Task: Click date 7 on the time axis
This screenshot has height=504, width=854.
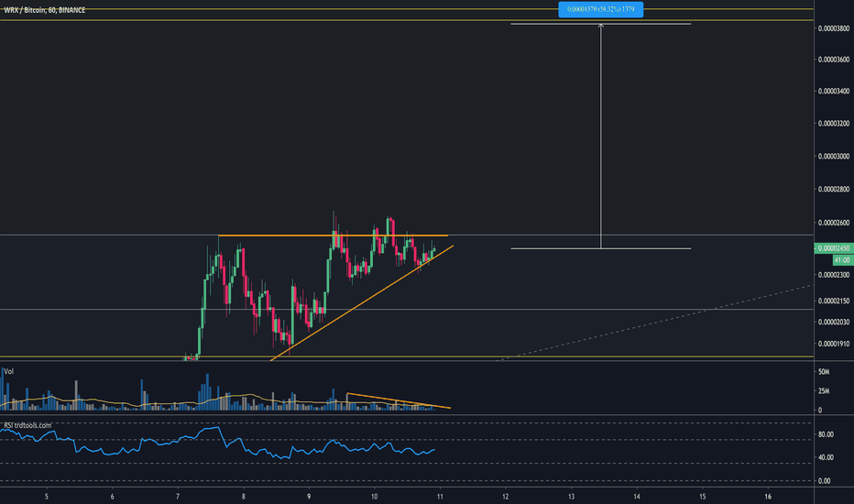Action: click(x=178, y=497)
